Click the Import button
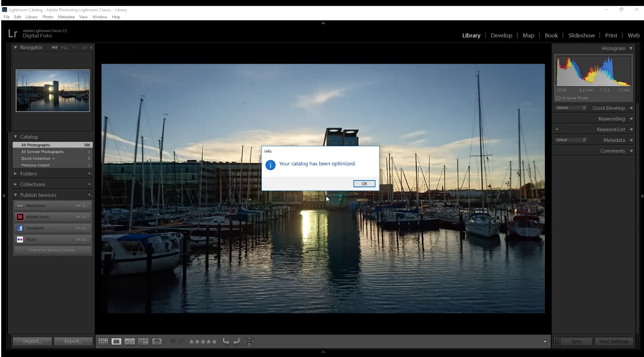This screenshot has width=644, height=357. 32,341
